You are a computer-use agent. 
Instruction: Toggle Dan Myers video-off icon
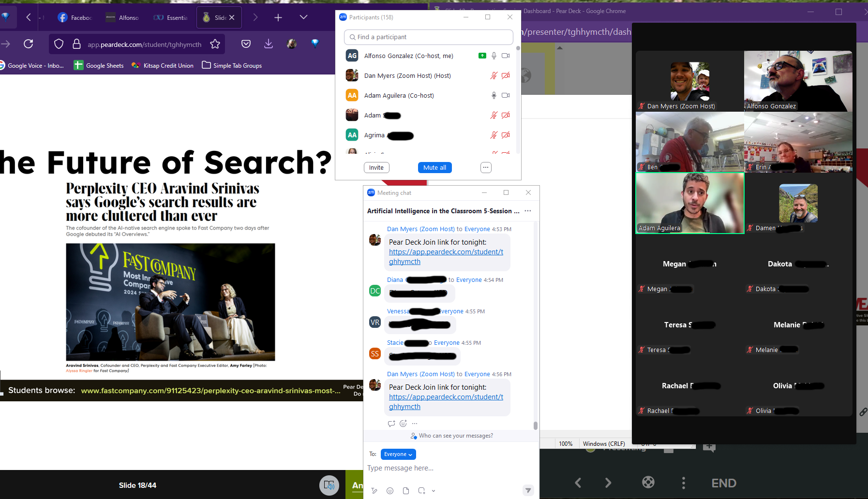pyautogui.click(x=506, y=75)
